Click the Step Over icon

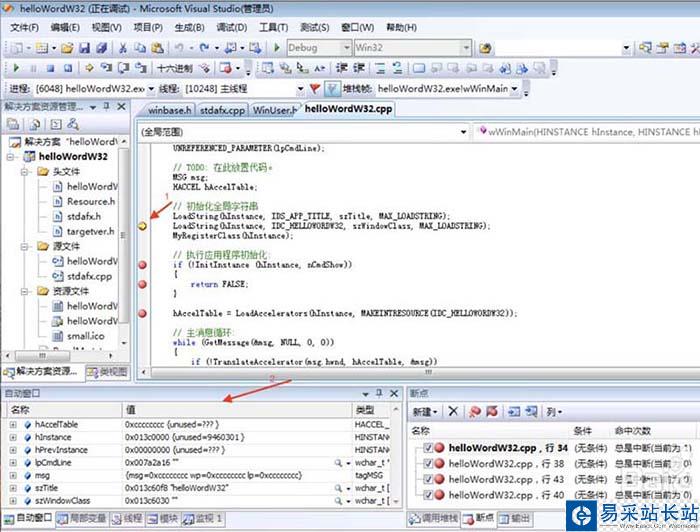click(123, 68)
